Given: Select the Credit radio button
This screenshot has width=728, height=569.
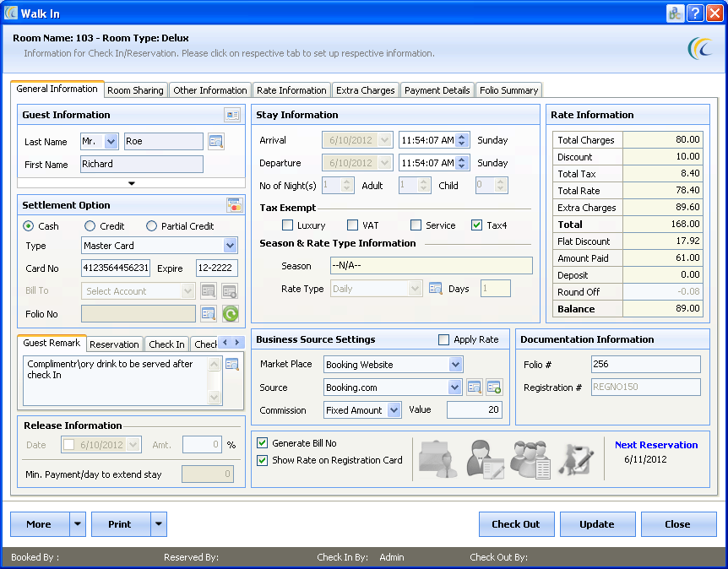Looking at the screenshot, I should click(90, 226).
